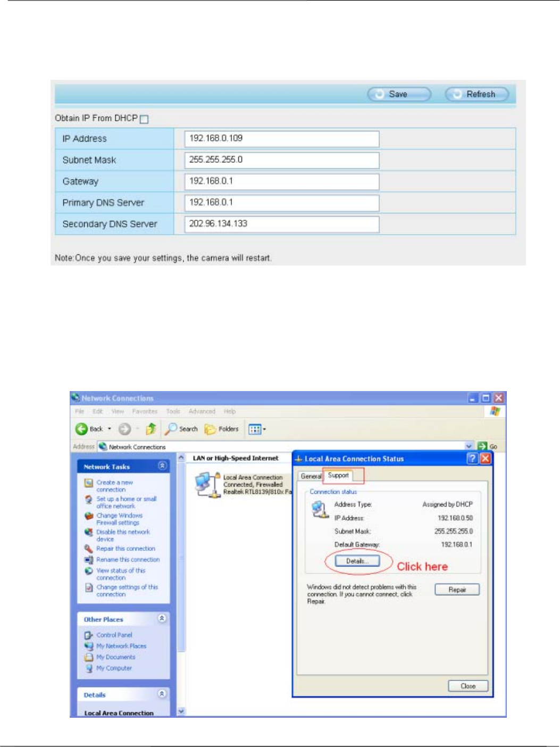Click the Folders toolbar button

222,429
